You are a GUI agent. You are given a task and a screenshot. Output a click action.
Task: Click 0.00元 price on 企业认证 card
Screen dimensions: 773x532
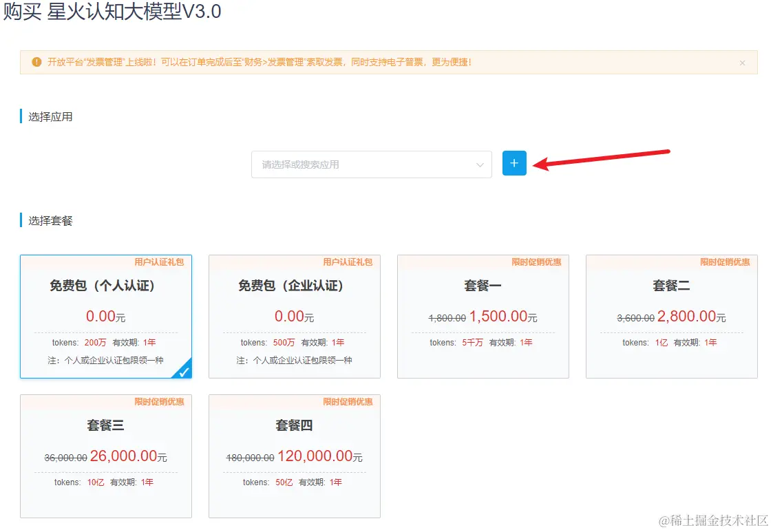click(295, 317)
